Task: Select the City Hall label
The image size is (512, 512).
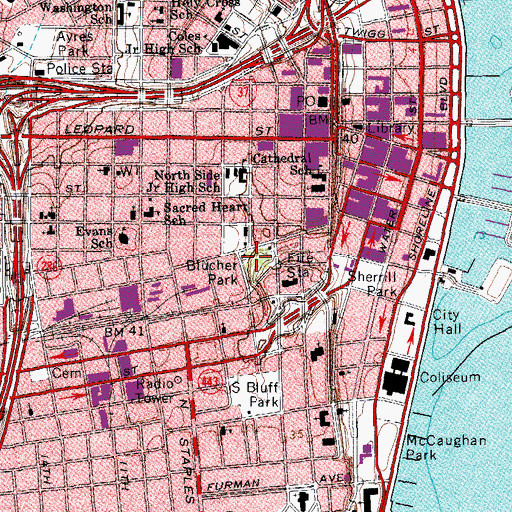Action: coord(447,322)
